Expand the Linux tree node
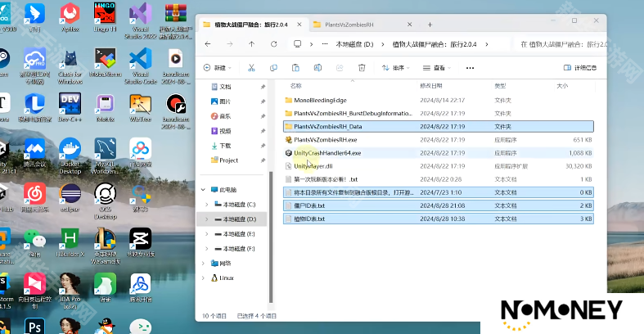The width and height of the screenshot is (644, 334). pos(203,278)
